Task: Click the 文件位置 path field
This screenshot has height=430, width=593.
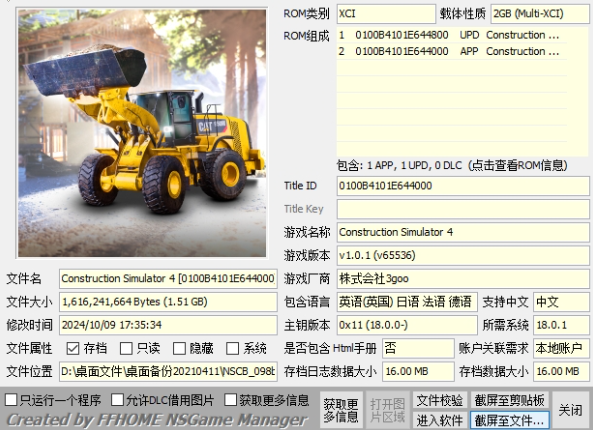Action: pos(168,371)
